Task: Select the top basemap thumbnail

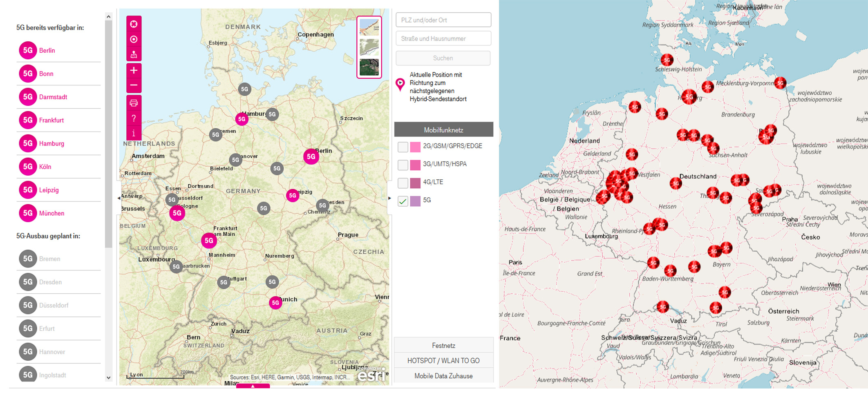Action: point(369,27)
